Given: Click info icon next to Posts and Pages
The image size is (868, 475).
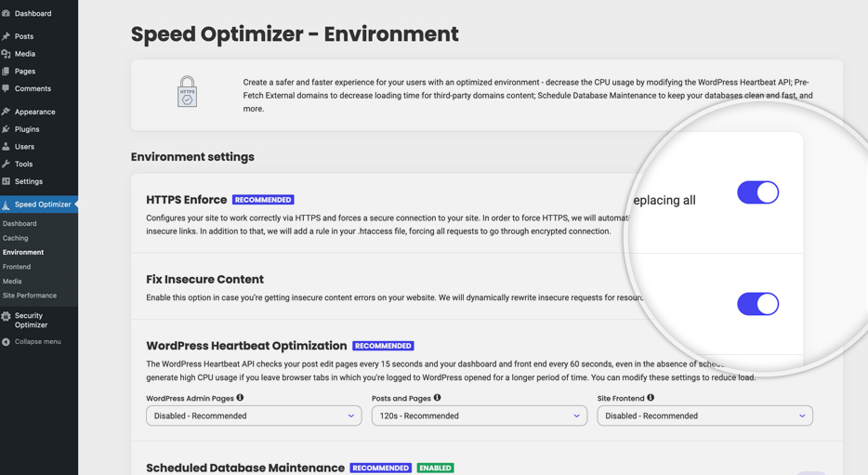Looking at the screenshot, I should (438, 398).
